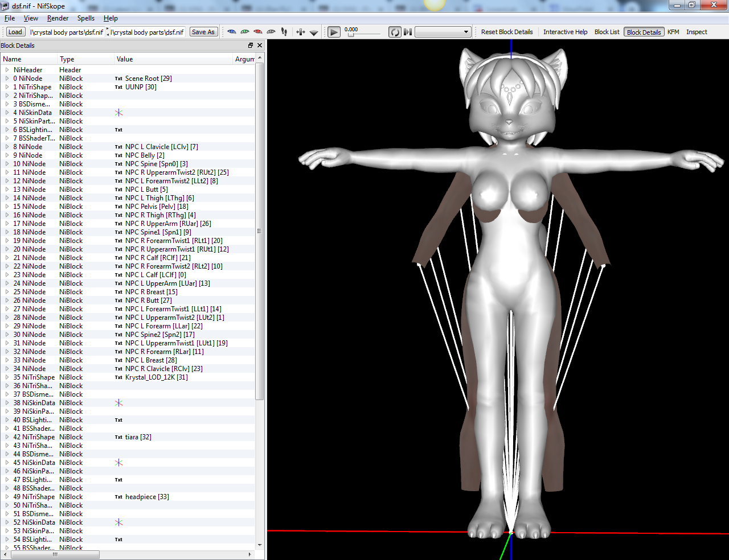Open the animation selection combo box
The image size is (729, 560).
click(443, 32)
